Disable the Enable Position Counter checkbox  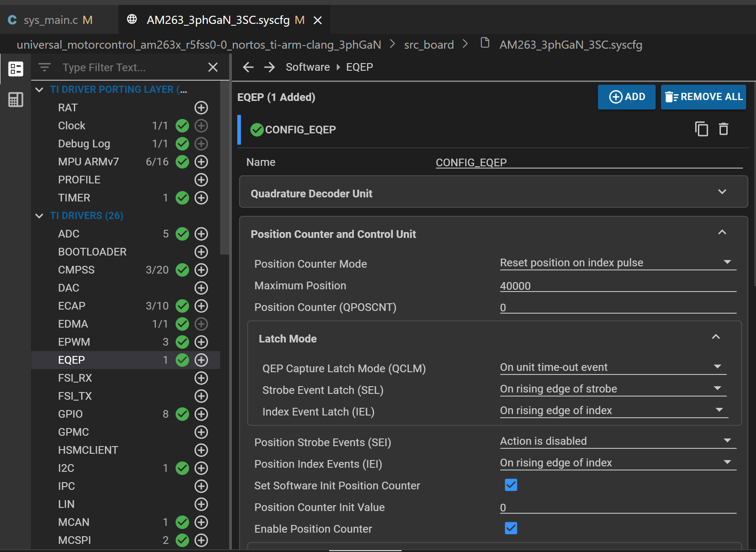[x=511, y=528]
